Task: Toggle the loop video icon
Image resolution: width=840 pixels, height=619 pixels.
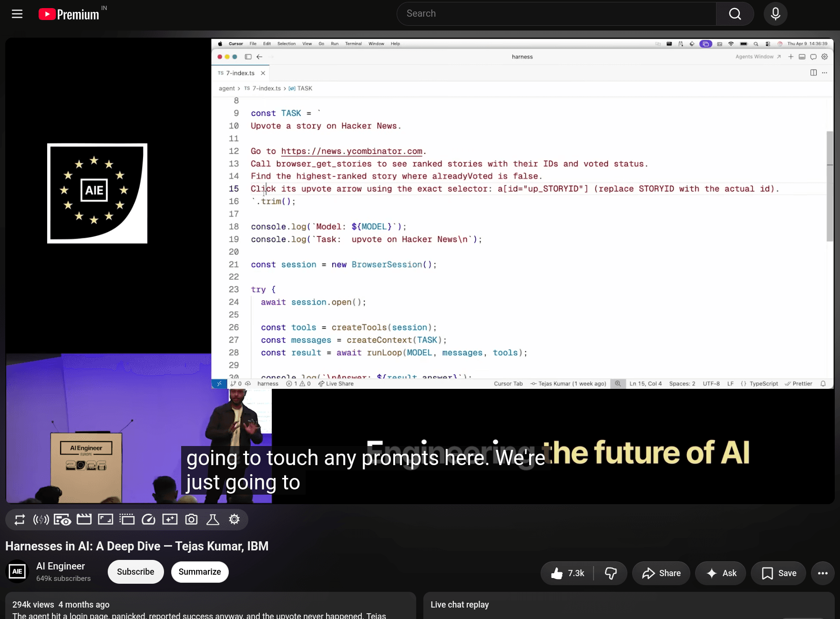Action: pyautogui.click(x=20, y=519)
